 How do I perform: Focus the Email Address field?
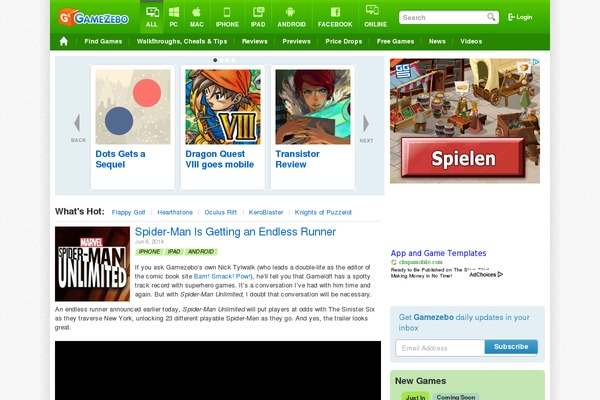point(440,348)
